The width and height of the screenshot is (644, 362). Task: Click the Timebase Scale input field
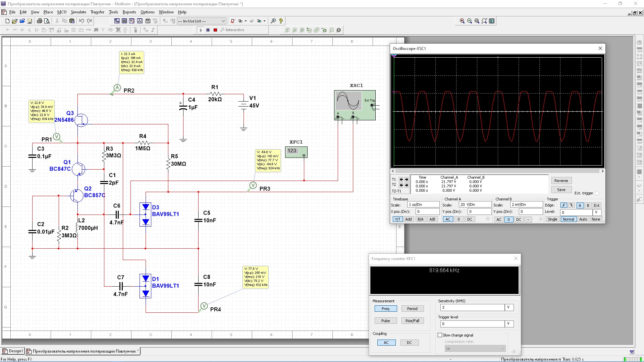tap(423, 204)
